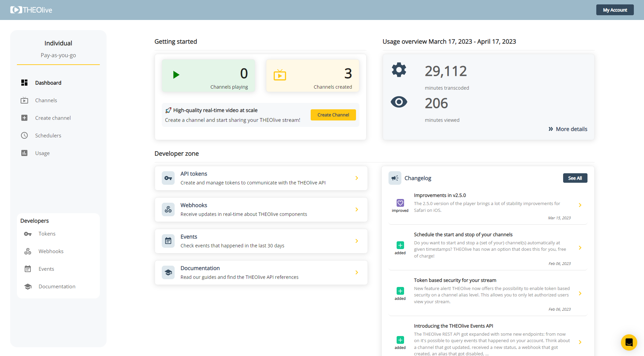Expand the API tokens card chevron
This screenshot has height=356, width=644.
coord(356,178)
